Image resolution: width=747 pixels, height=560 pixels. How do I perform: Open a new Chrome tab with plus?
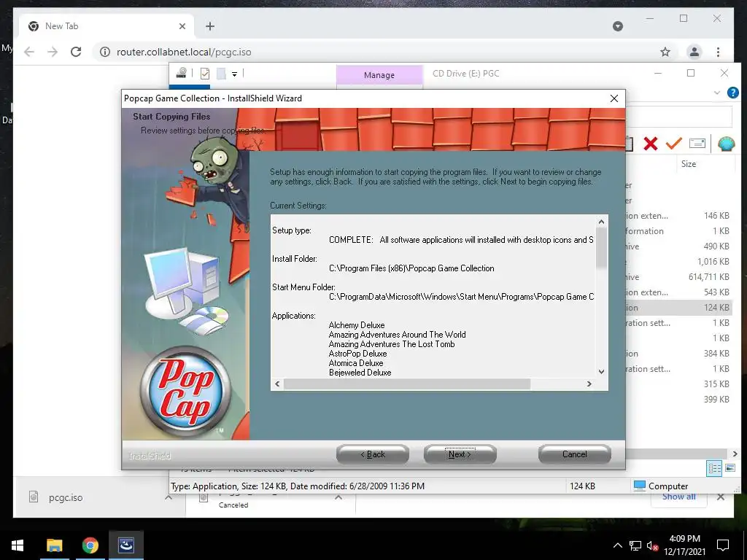point(210,26)
